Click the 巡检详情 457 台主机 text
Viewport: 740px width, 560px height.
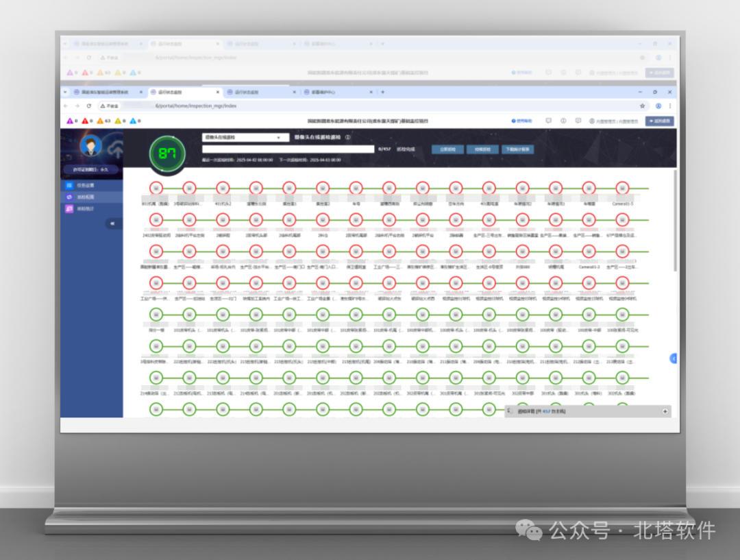pyautogui.click(x=541, y=411)
